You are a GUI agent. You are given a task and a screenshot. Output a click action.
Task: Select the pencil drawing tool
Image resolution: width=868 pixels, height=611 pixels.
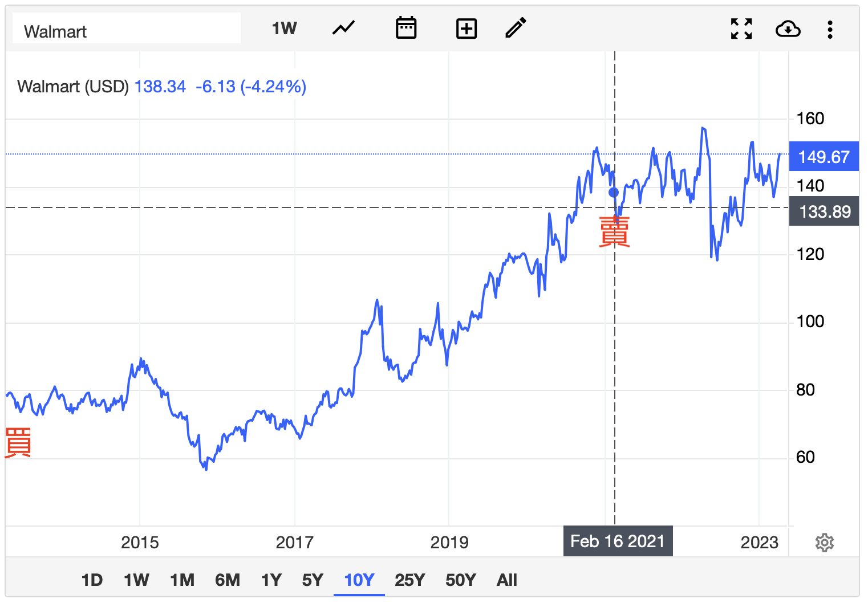(x=516, y=28)
